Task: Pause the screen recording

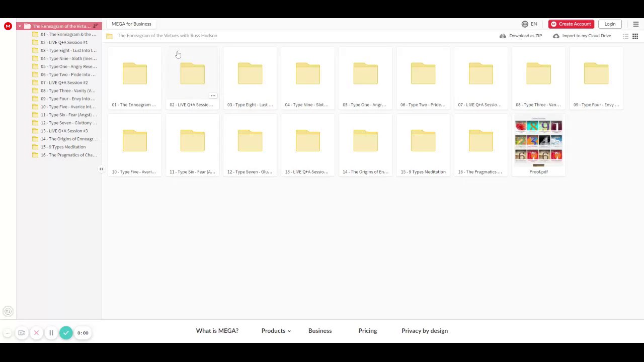Action: tap(51, 333)
